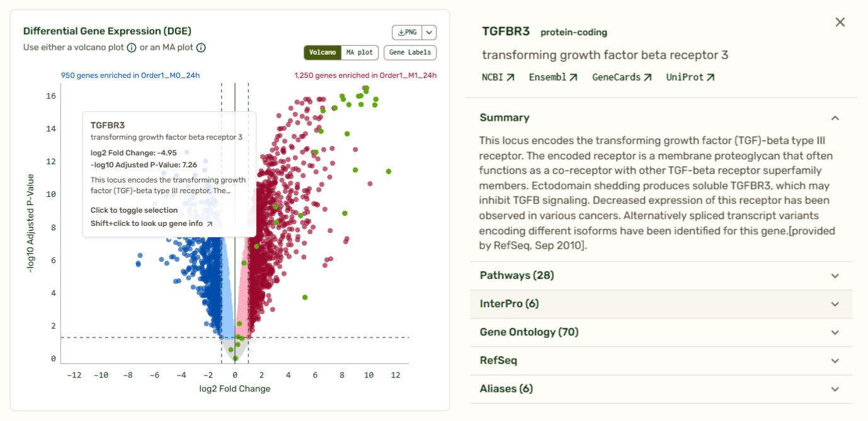The image size is (868, 421).
Task: Open the UniProt external link
Action: tap(690, 77)
